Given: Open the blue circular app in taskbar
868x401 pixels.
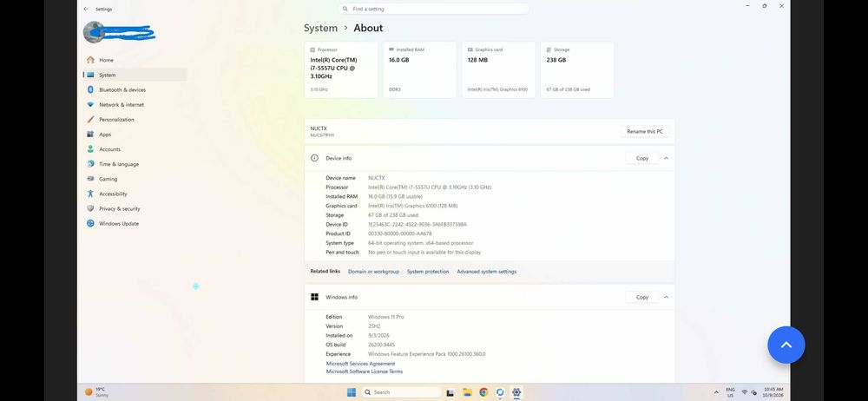Looking at the screenshot, I should pyautogui.click(x=500, y=392).
